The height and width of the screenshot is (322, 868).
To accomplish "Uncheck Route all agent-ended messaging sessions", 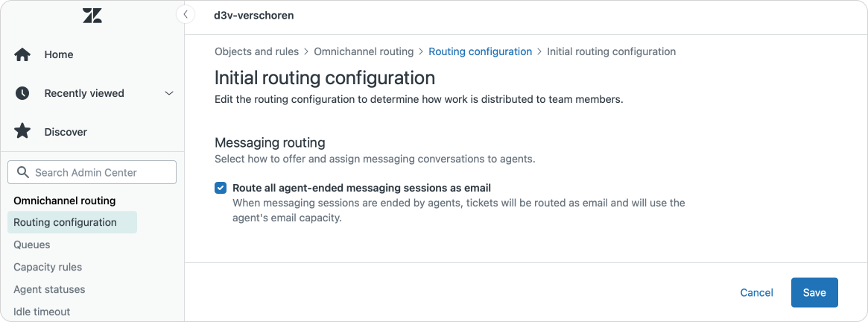I will tap(221, 188).
